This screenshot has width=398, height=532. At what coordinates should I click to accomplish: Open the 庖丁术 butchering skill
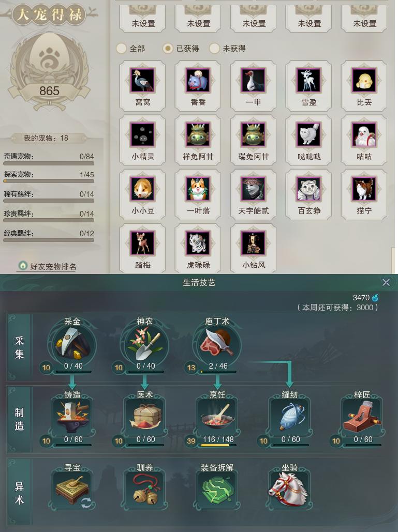[x=217, y=344]
